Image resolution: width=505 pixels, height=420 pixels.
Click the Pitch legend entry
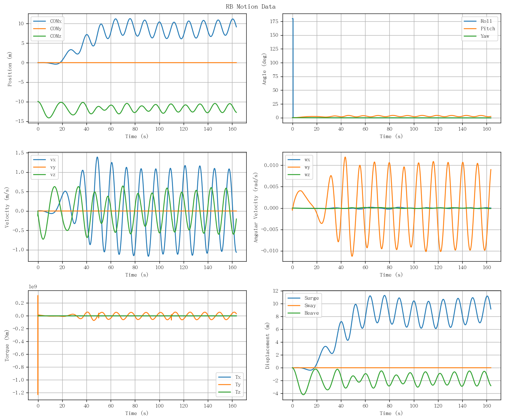(x=479, y=29)
